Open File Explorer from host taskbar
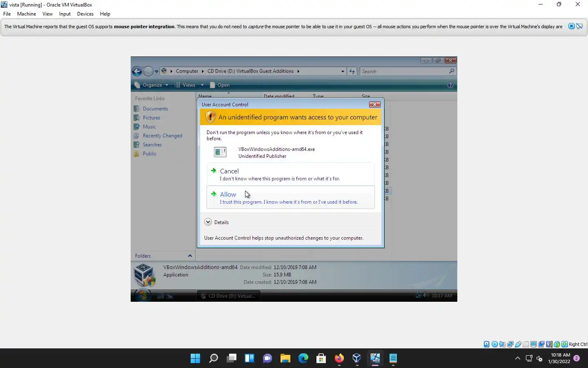 click(x=285, y=359)
